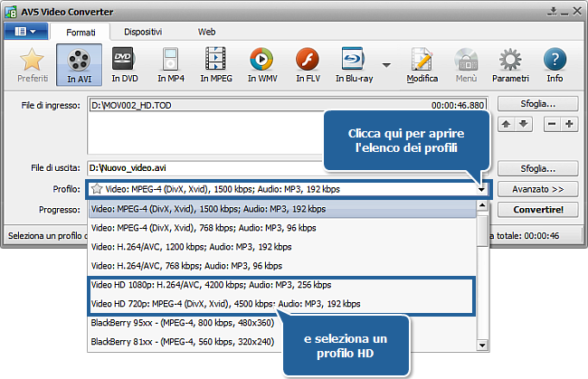The height and width of the screenshot is (379, 588).
Task: Switch to the Web tab
Action: [x=206, y=32]
